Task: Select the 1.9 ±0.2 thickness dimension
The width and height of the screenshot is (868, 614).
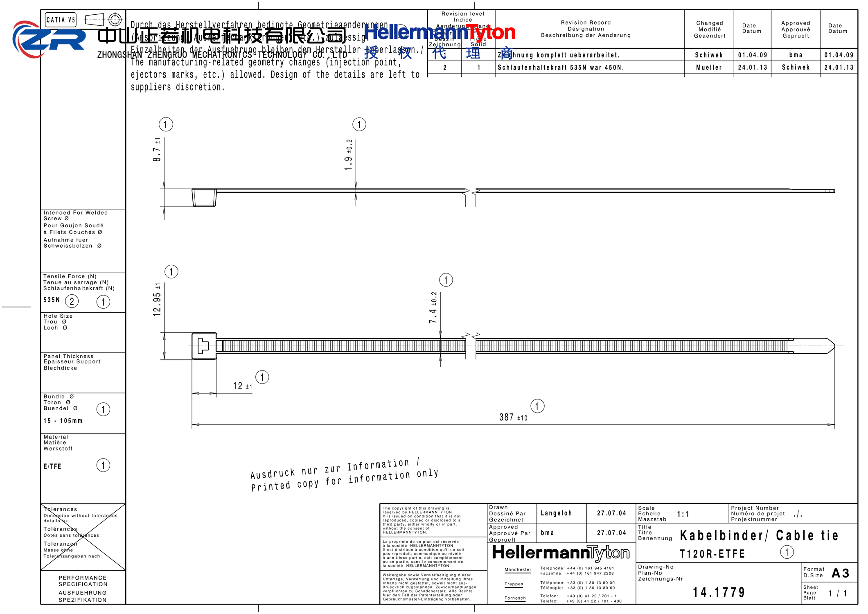Action: point(348,155)
